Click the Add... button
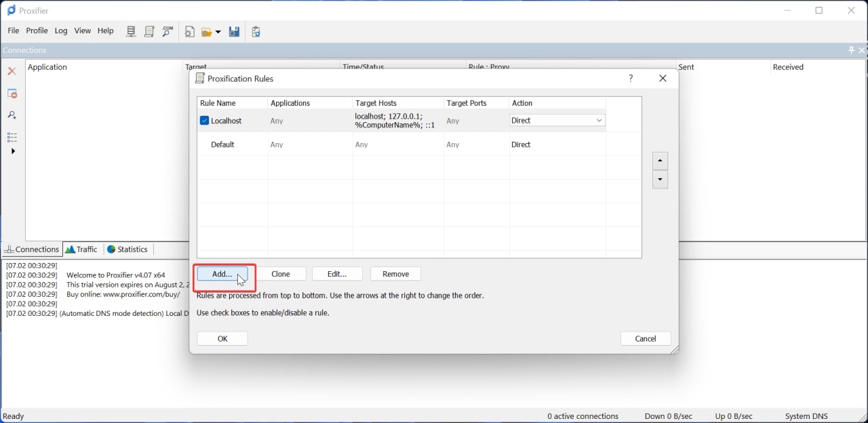 [x=222, y=274]
